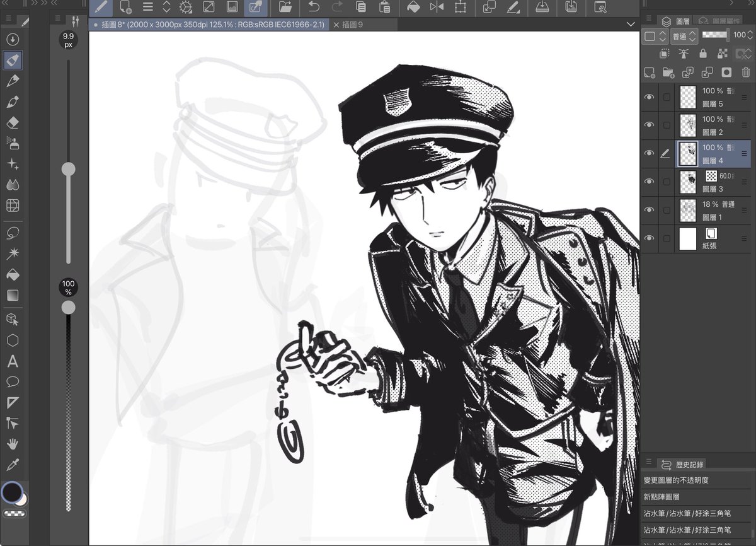Viewport: 756px width, 546px height.
Task: Create a new raster layer
Action: pos(650,73)
